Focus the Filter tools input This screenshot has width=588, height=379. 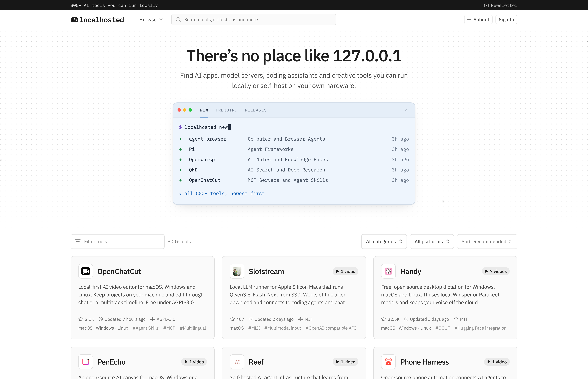tap(117, 241)
